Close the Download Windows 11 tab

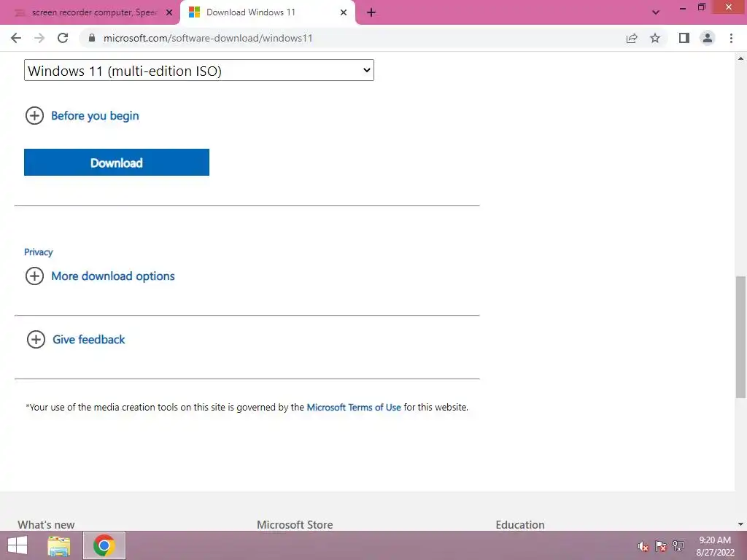click(x=344, y=12)
